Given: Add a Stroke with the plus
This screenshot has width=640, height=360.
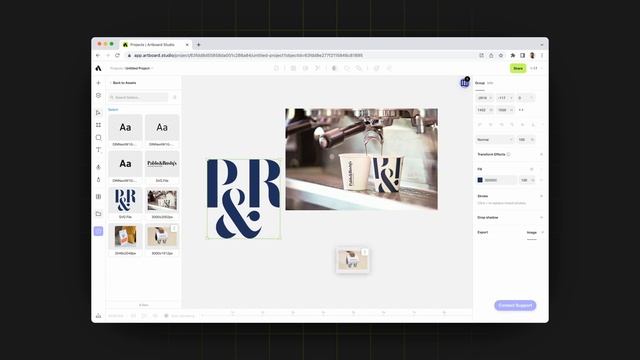Looking at the screenshot, I should click(542, 196).
